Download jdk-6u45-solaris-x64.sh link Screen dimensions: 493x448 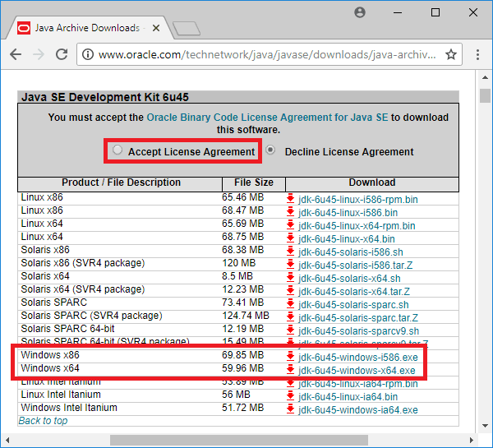pyautogui.click(x=349, y=279)
